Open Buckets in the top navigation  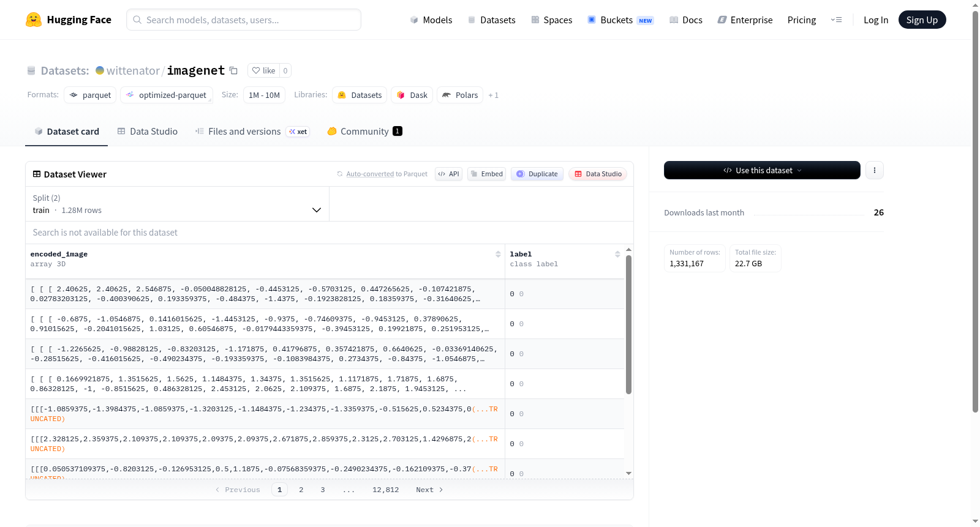point(621,20)
